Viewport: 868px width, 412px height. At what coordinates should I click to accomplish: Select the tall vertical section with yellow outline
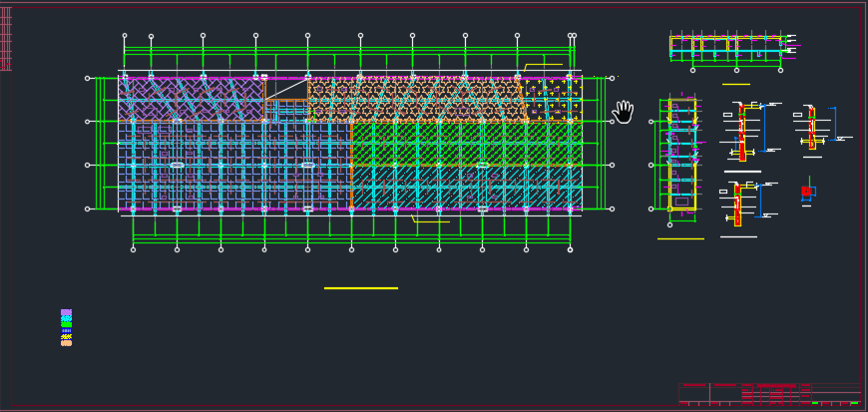point(682,155)
